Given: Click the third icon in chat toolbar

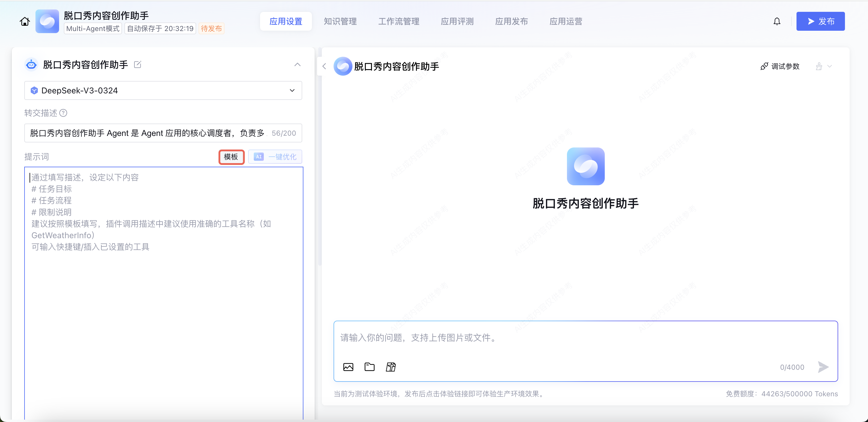Looking at the screenshot, I should coord(391,367).
